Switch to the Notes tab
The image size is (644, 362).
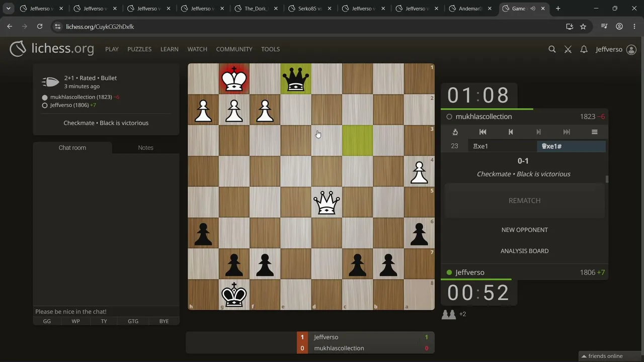click(146, 148)
